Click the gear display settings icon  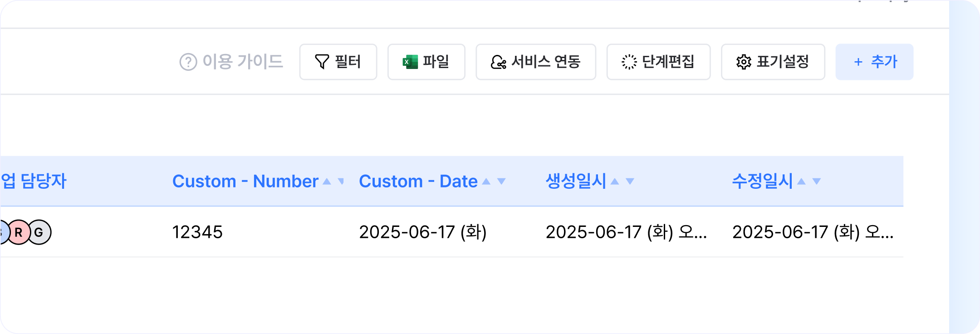[744, 62]
